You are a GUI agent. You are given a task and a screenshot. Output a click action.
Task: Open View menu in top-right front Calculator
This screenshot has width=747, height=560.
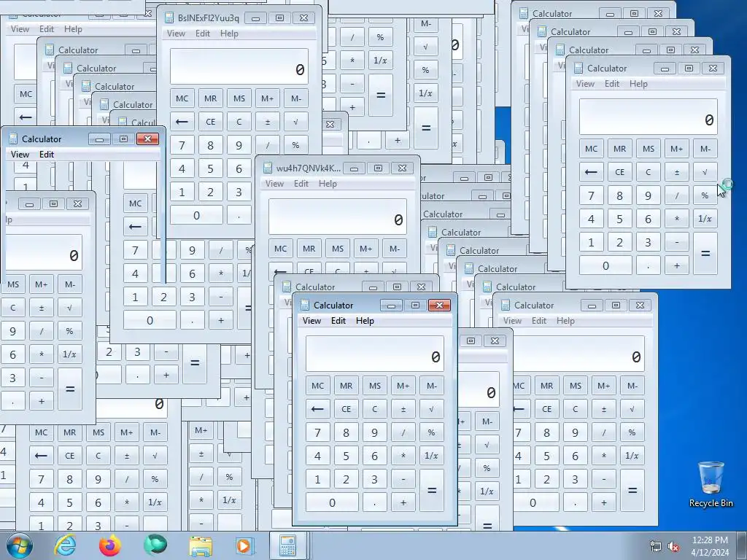point(585,83)
